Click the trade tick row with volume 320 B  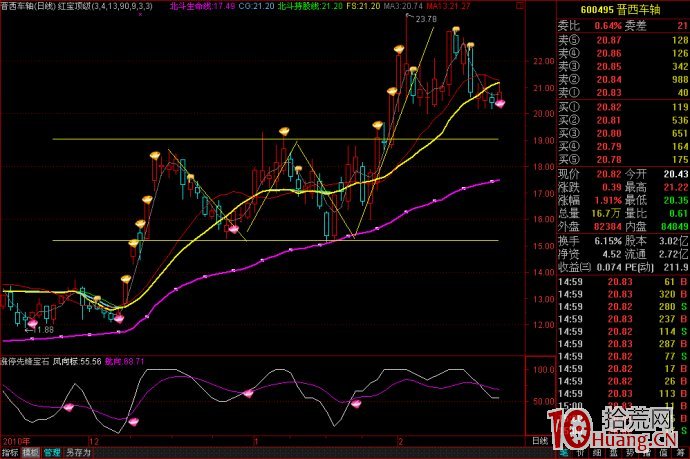(623, 294)
